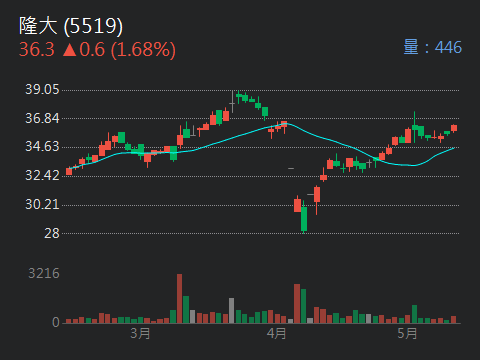The image size is (480, 360).
Task: Click the long green candlestick reaching down to 28
Action: click(304, 216)
